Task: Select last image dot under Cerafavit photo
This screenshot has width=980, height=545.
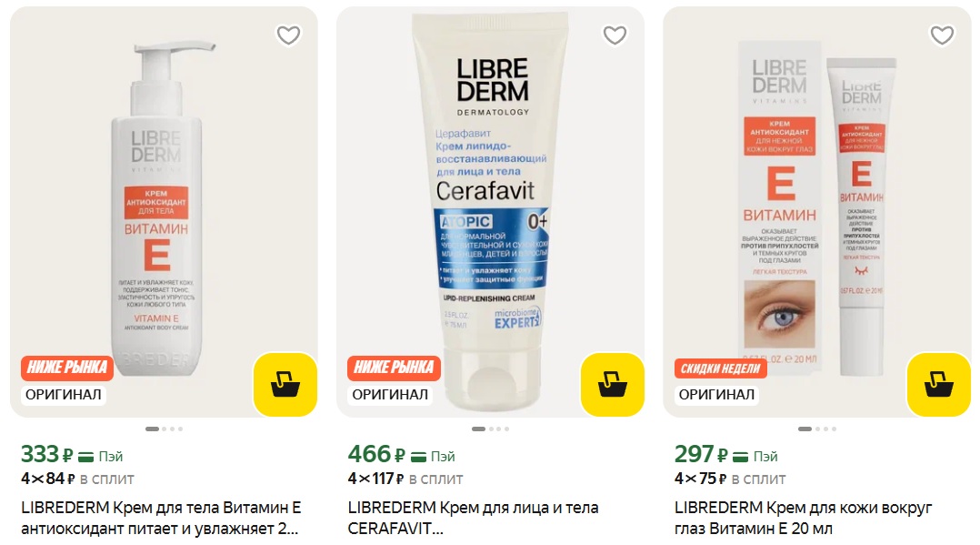Action: tap(507, 429)
